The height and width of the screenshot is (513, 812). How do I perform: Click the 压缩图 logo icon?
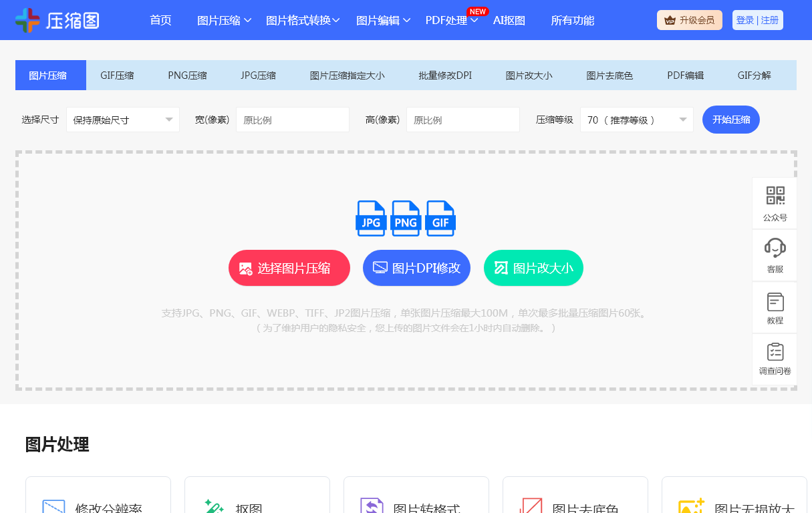pyautogui.click(x=27, y=21)
